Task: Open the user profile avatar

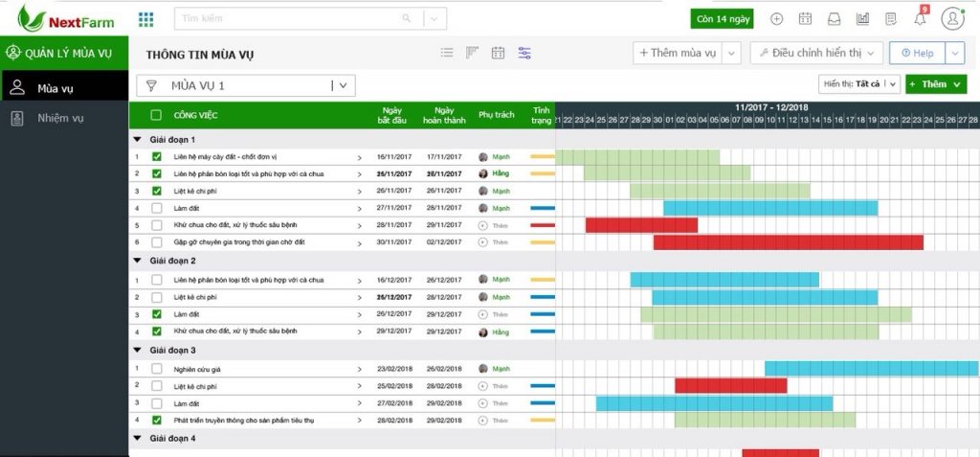Action: click(x=952, y=18)
